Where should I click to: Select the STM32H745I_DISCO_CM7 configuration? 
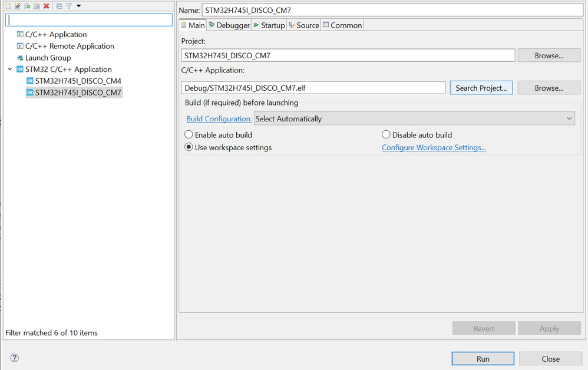pos(78,92)
